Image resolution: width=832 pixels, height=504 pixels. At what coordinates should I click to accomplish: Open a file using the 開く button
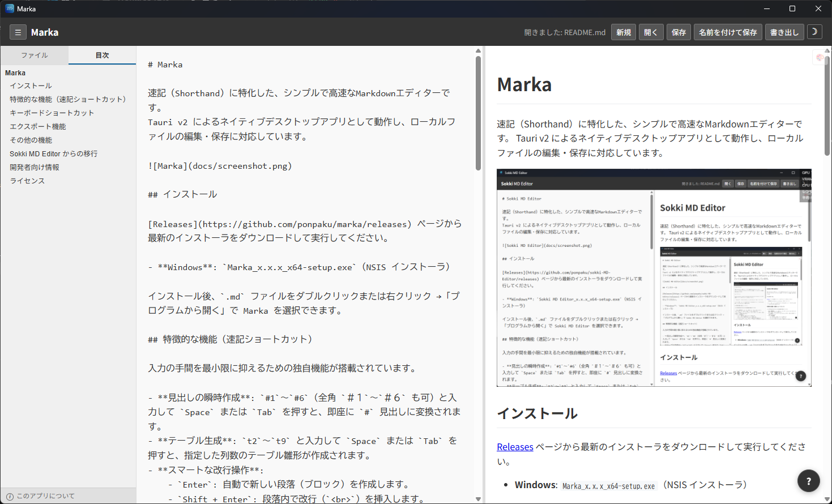pyautogui.click(x=651, y=32)
